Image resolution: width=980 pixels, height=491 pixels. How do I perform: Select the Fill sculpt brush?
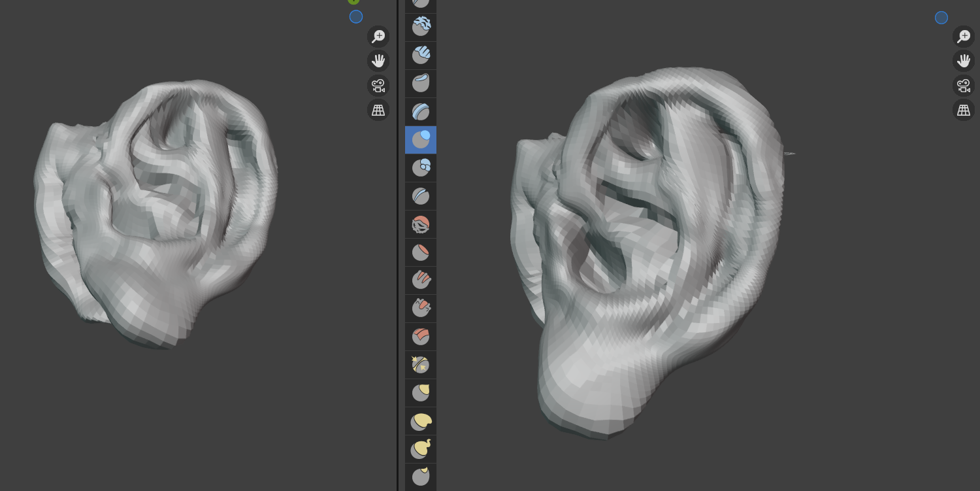pyautogui.click(x=421, y=280)
